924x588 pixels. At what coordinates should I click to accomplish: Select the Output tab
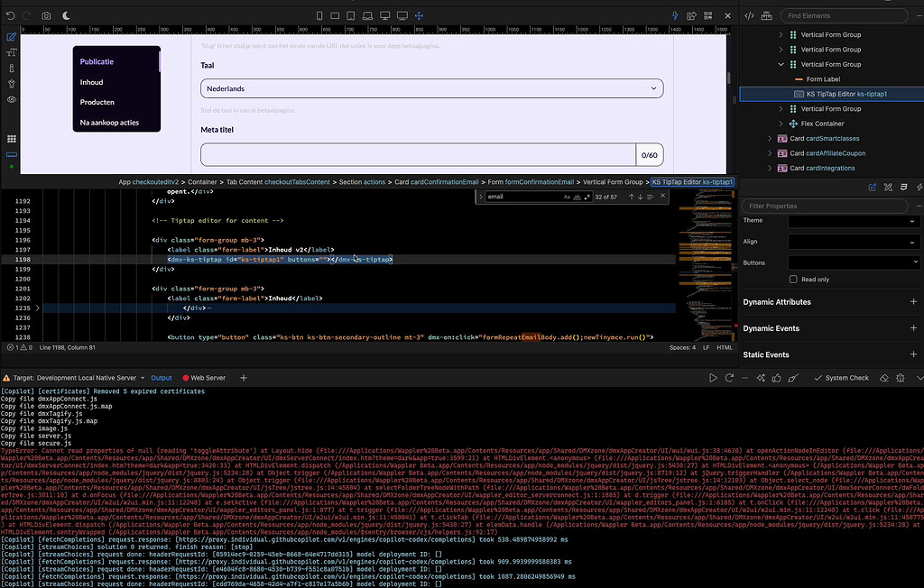click(162, 378)
